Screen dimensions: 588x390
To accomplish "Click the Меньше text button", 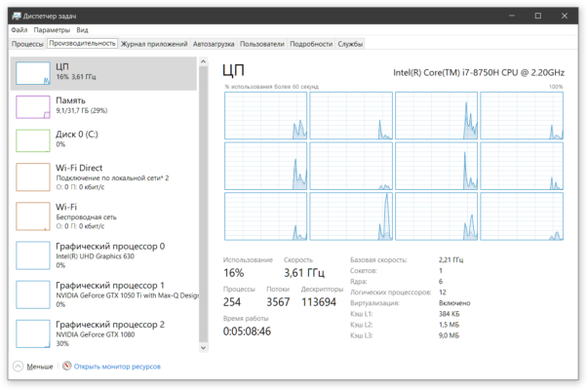I will tap(40, 367).
